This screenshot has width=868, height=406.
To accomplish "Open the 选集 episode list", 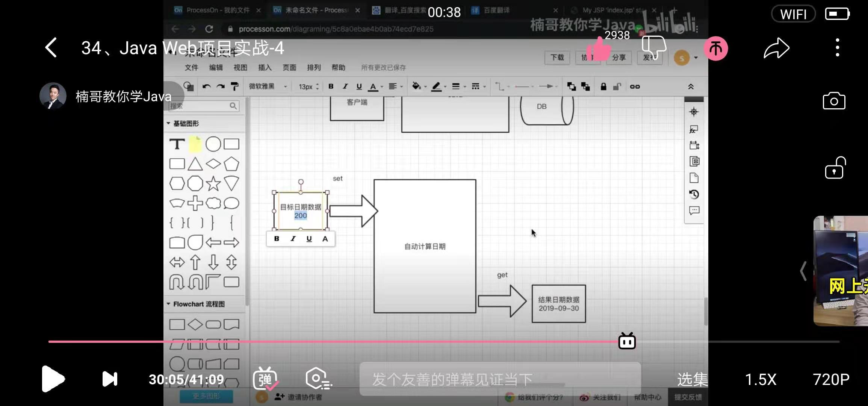I will (692, 379).
